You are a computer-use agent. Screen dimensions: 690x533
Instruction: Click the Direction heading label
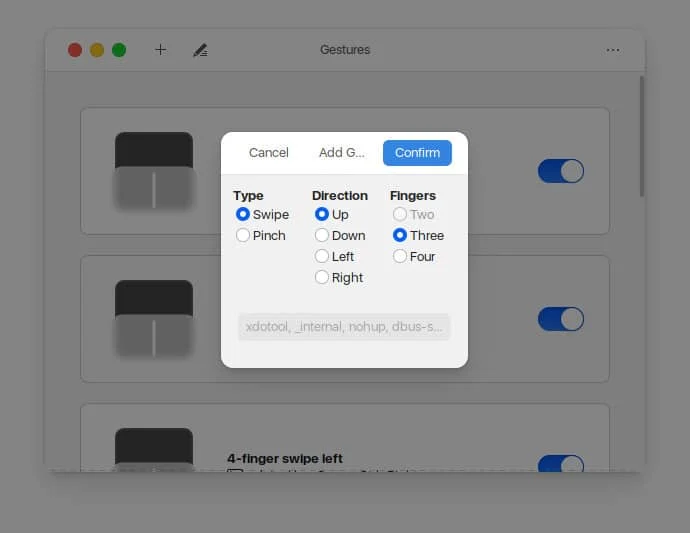[340, 195]
